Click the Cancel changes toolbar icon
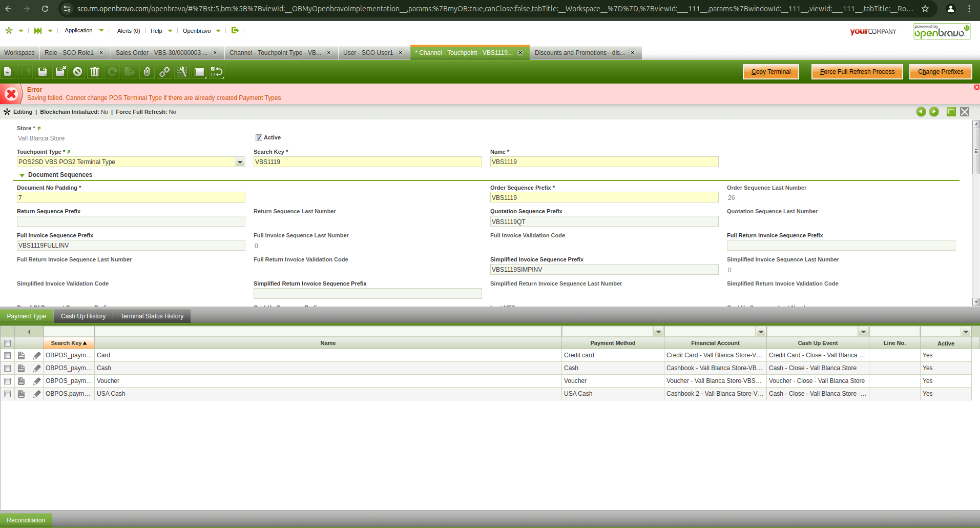Image resolution: width=980 pixels, height=528 pixels. coord(77,72)
